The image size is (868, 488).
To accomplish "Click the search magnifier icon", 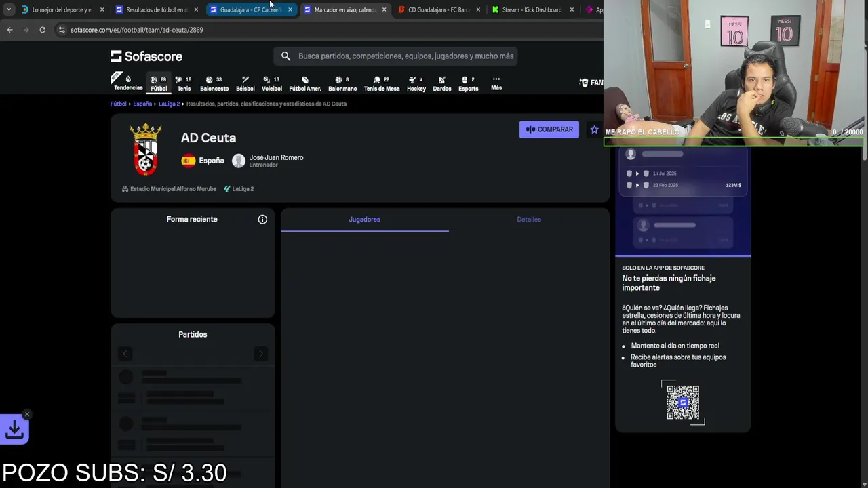I will click(x=285, y=56).
